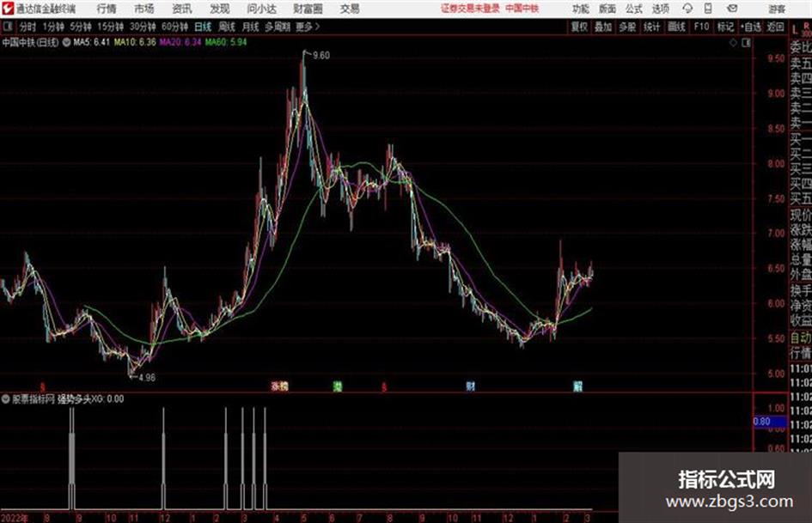Click the diamond icon at chart top-right

[x=733, y=43]
